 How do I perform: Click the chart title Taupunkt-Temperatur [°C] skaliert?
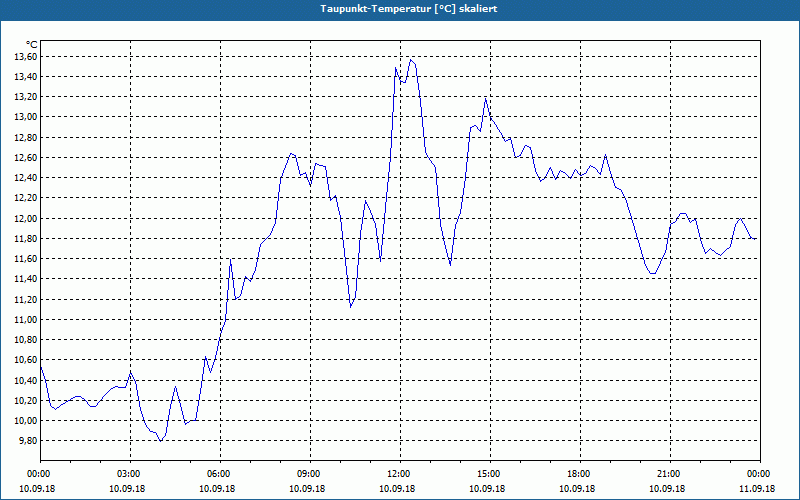tap(409, 9)
